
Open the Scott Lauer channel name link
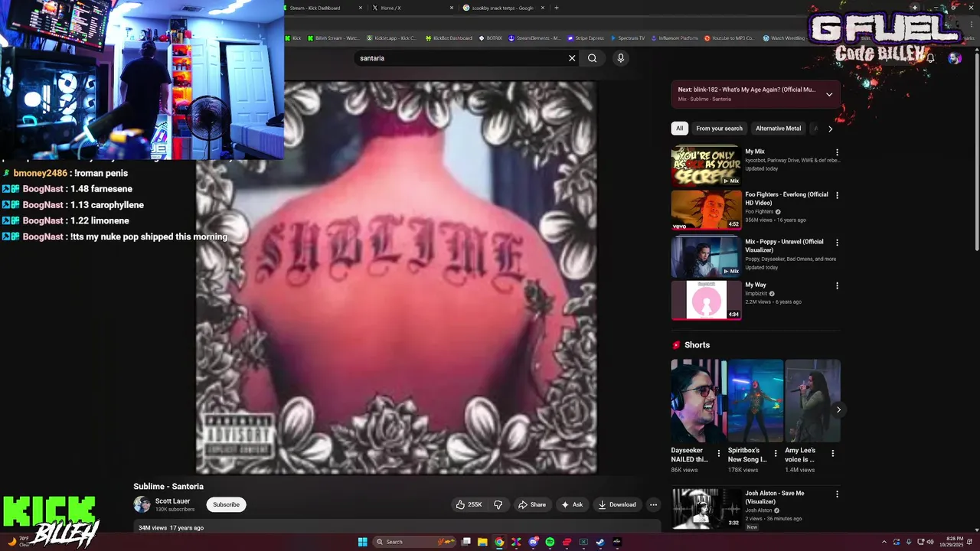(172, 500)
